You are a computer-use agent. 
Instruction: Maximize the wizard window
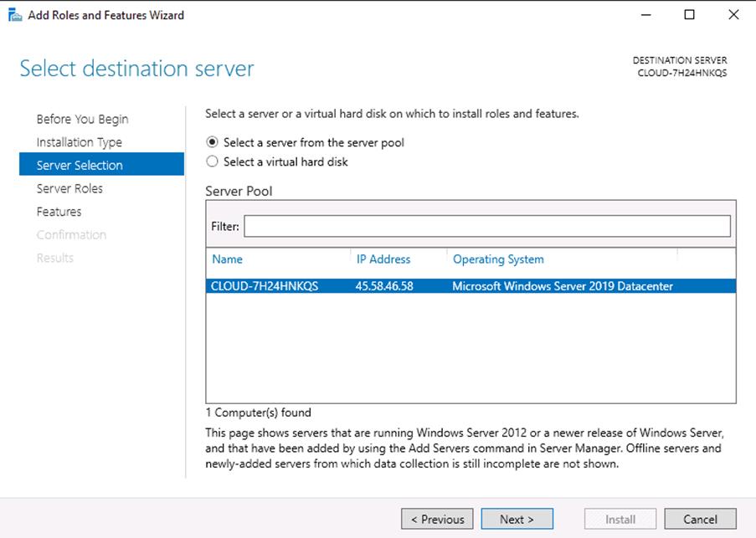coord(689,15)
